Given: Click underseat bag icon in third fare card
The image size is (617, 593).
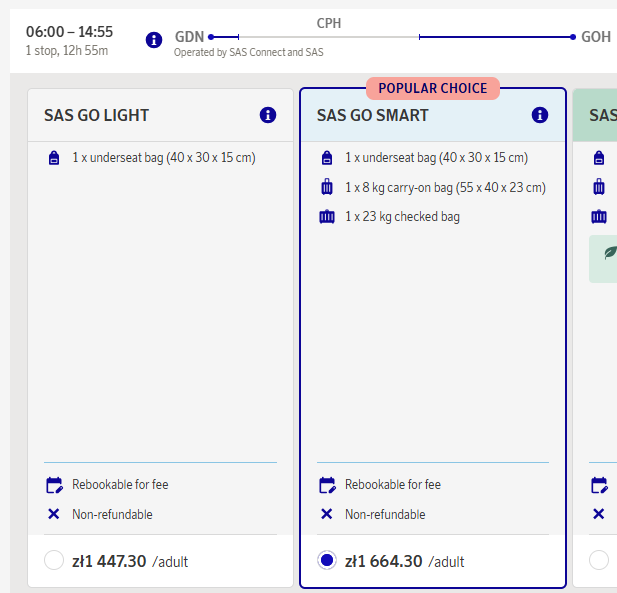Looking at the screenshot, I should [599, 157].
